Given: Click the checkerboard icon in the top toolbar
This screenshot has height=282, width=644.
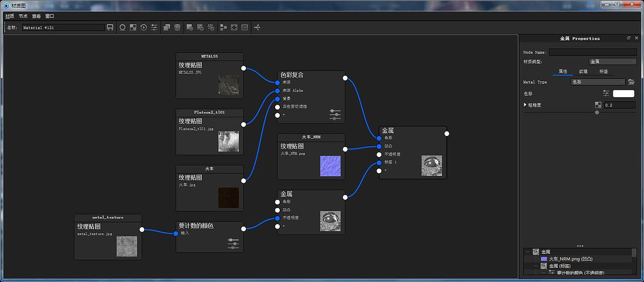Looking at the screenshot, I should pyautogui.click(x=133, y=27).
